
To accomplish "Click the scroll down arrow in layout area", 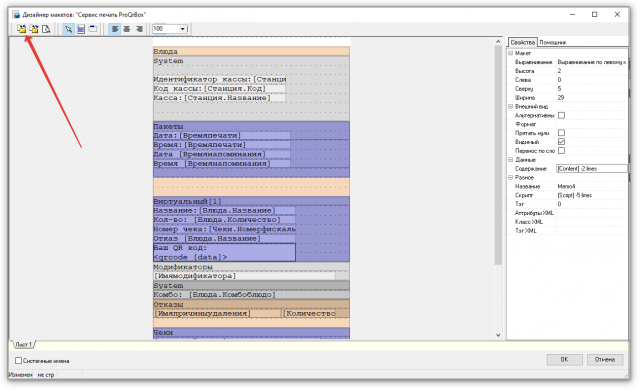I will [498, 335].
